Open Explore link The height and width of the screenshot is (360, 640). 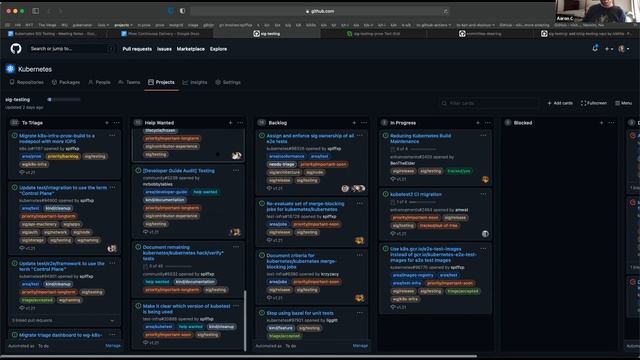pyautogui.click(x=218, y=49)
